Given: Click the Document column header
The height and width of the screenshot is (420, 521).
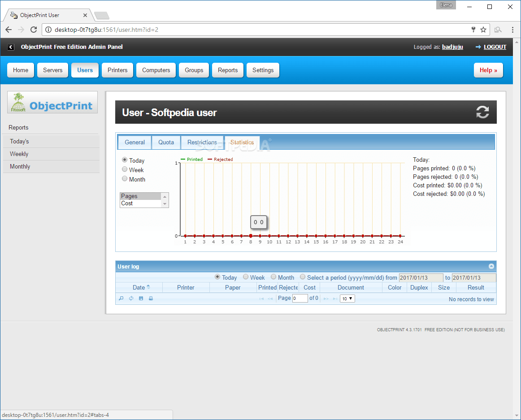Looking at the screenshot, I should pyautogui.click(x=351, y=287).
